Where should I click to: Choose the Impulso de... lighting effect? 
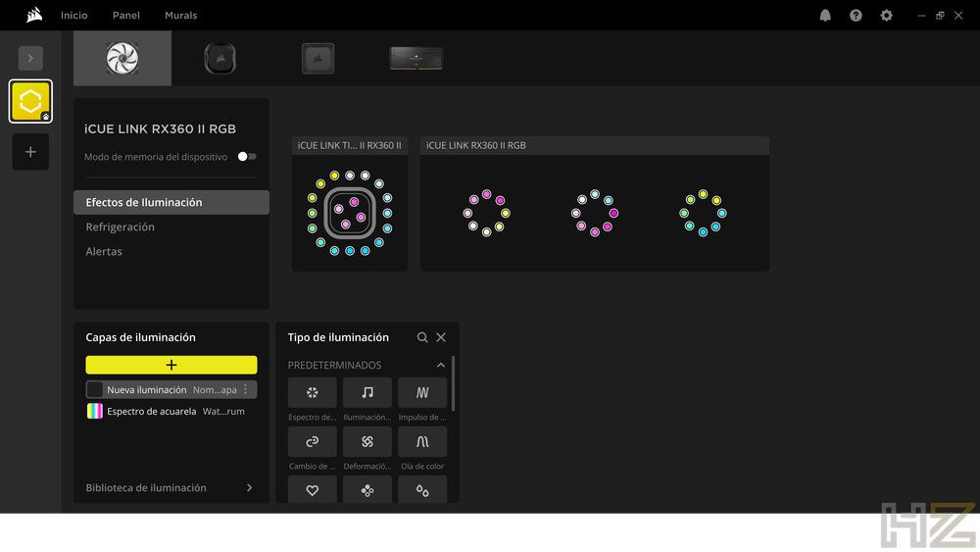click(422, 392)
